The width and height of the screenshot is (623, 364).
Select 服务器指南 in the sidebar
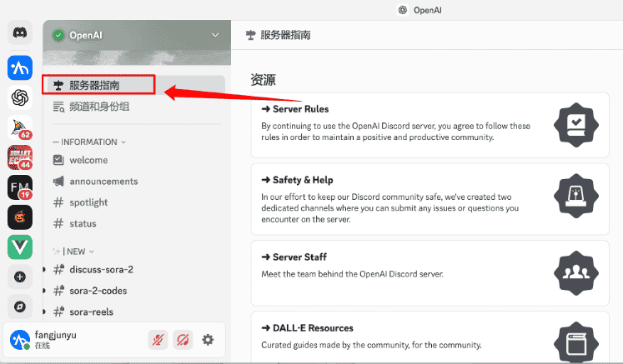tap(93, 85)
